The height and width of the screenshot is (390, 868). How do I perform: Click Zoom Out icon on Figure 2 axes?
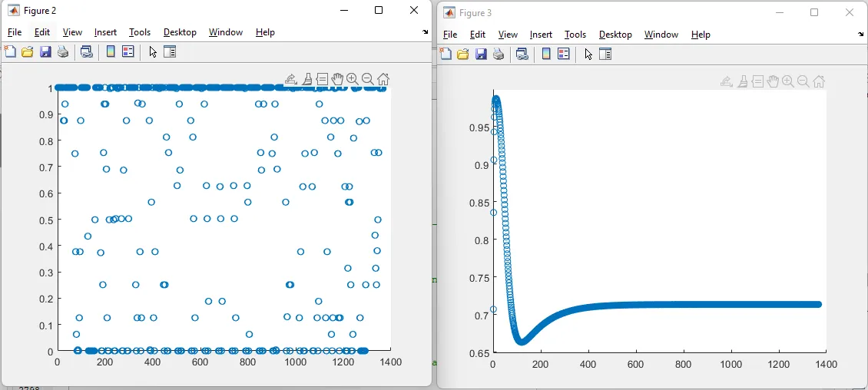point(368,79)
